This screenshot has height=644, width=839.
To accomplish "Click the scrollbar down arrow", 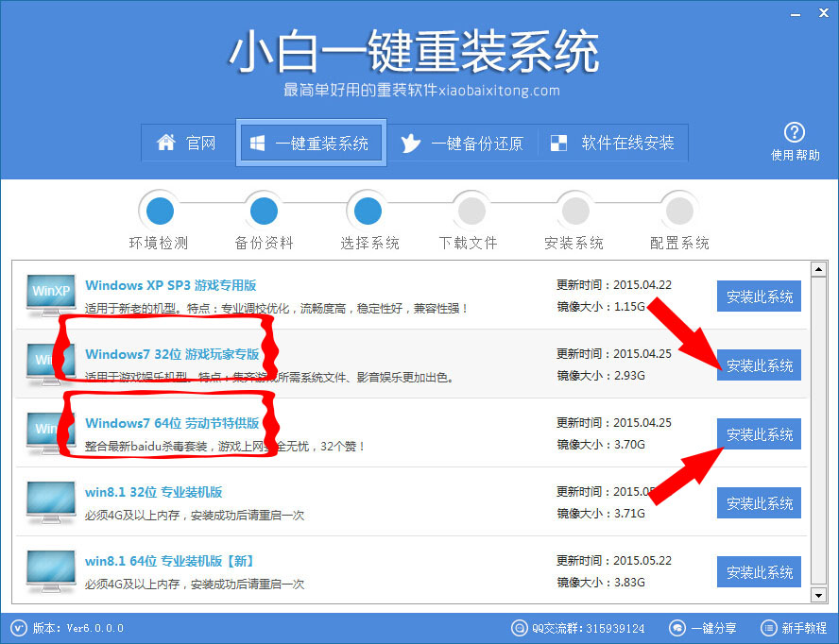I will tap(818, 595).
